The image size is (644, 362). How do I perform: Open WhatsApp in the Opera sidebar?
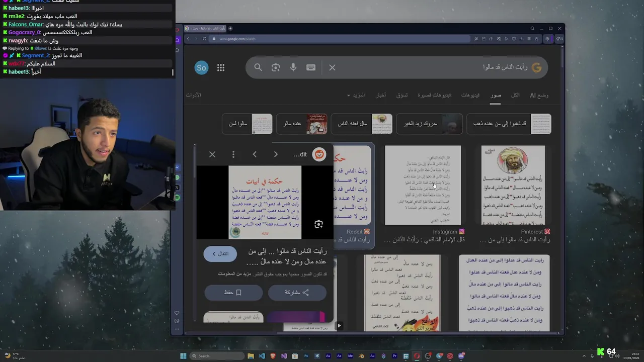177,177
